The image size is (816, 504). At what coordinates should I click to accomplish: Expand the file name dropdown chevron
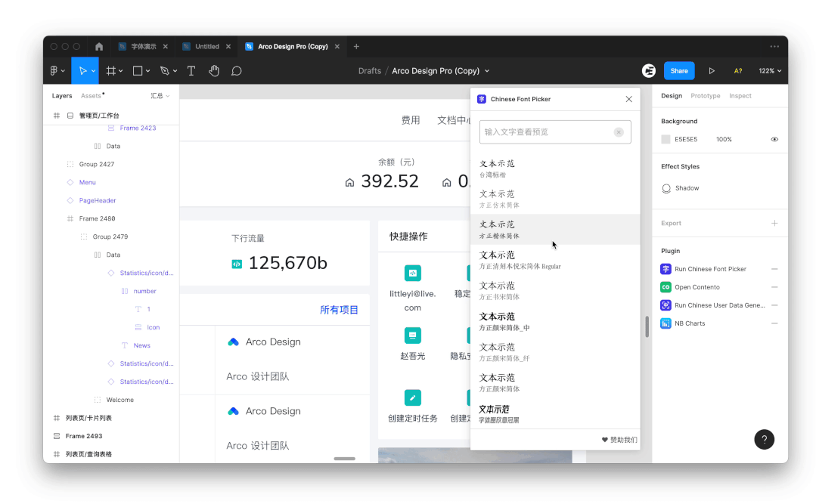point(487,71)
